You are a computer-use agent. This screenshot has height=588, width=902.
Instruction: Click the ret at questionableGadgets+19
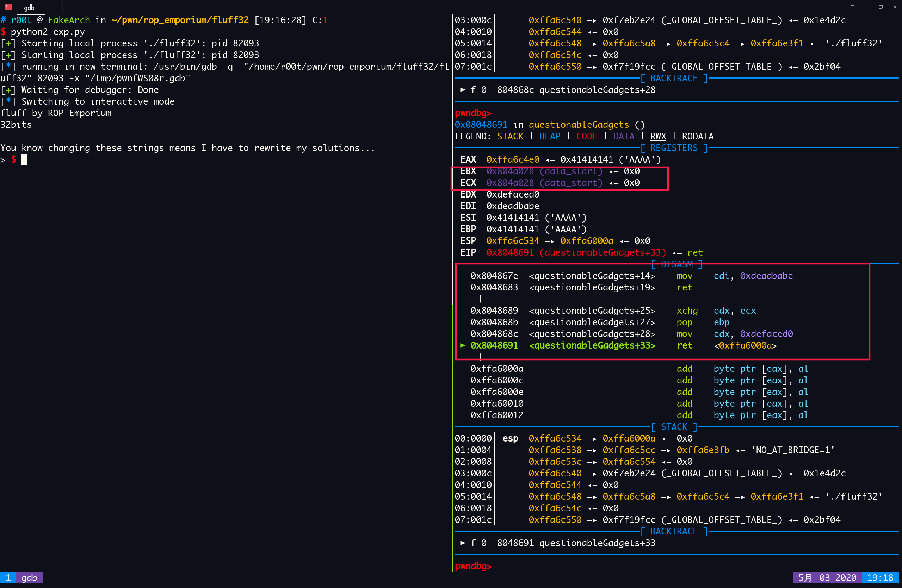click(x=684, y=287)
